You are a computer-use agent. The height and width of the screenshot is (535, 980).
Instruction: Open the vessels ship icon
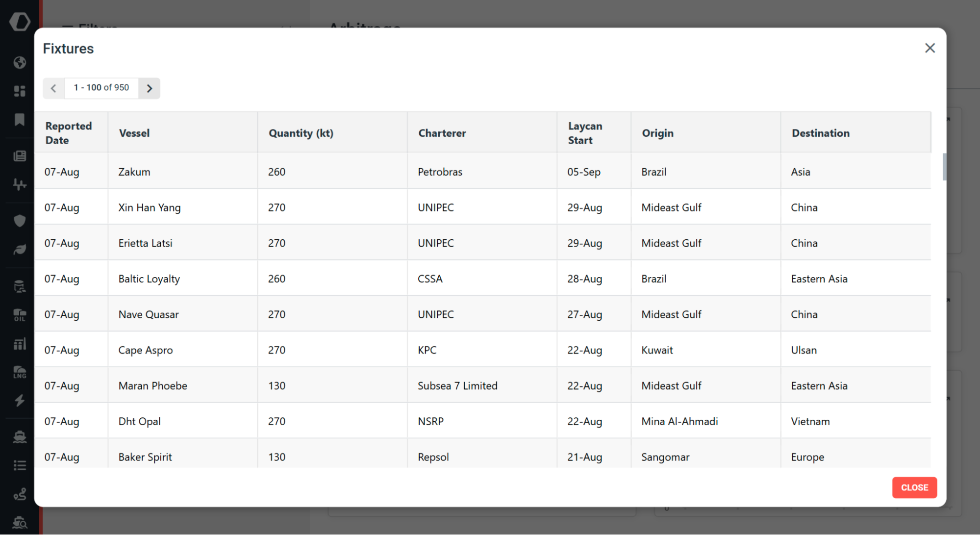pyautogui.click(x=20, y=436)
